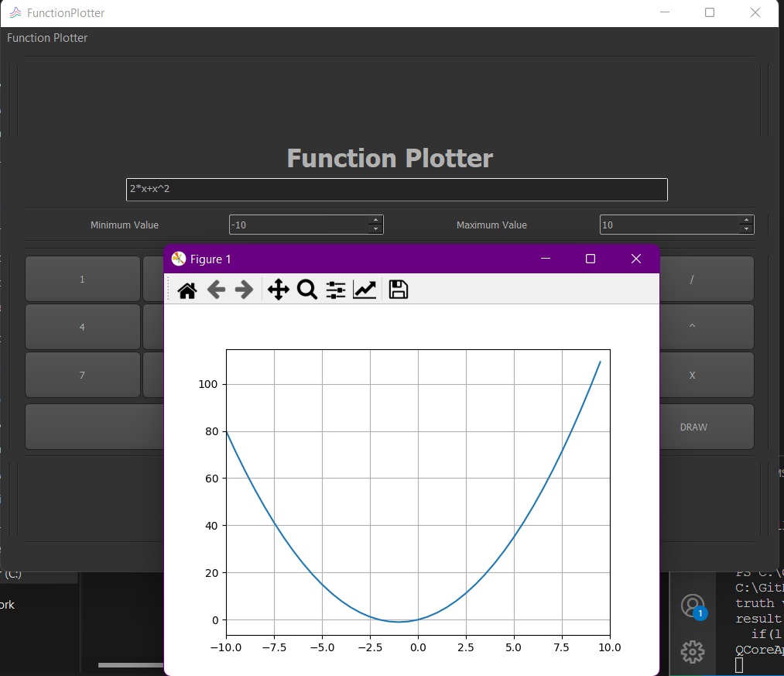784x676 pixels.
Task: Open the settings gear in background editor
Action: pyautogui.click(x=693, y=652)
